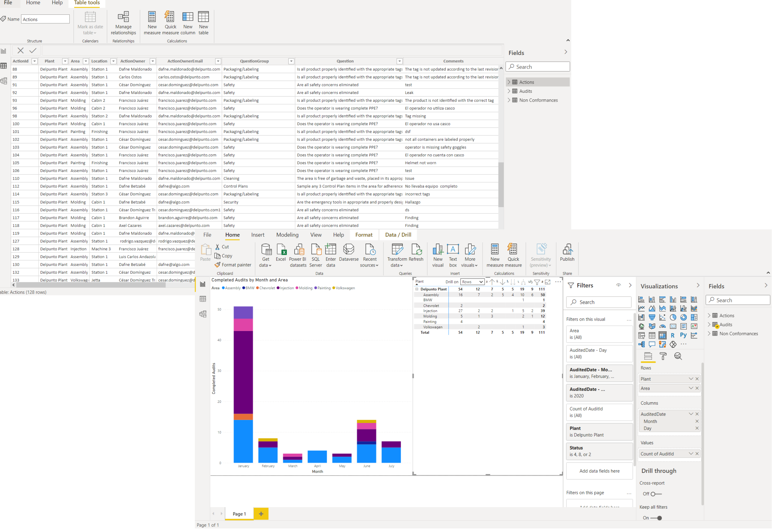The width and height of the screenshot is (776, 532).
Task: Switch to Modeling tab
Action: pyautogui.click(x=288, y=236)
